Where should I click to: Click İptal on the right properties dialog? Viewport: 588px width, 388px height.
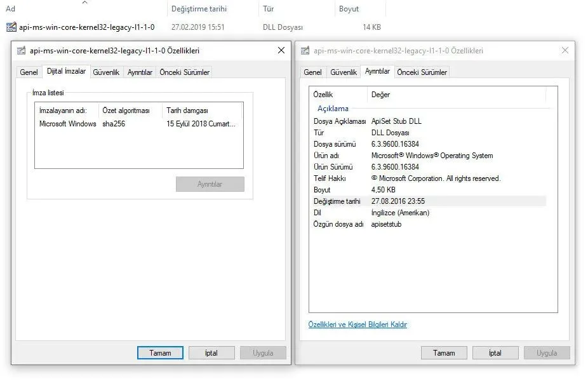(495, 352)
